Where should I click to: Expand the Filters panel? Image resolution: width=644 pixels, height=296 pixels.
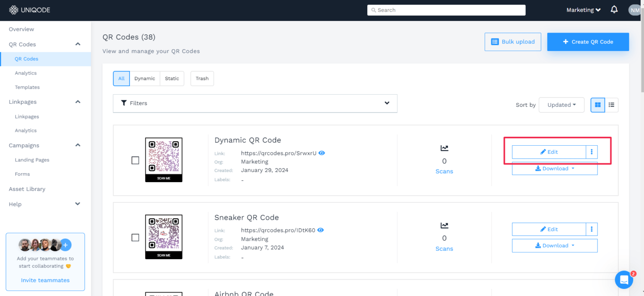click(255, 103)
